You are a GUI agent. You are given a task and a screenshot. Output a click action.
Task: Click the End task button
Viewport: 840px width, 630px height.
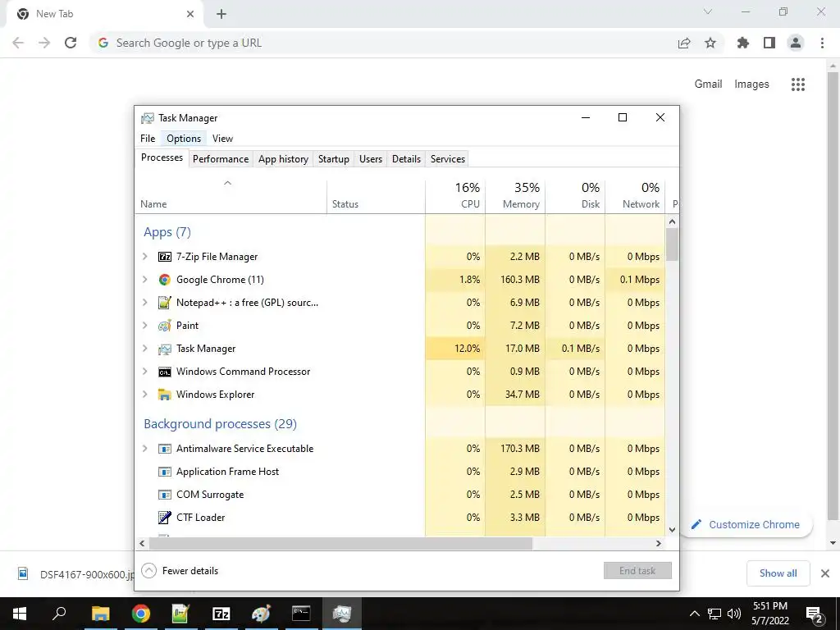click(637, 571)
